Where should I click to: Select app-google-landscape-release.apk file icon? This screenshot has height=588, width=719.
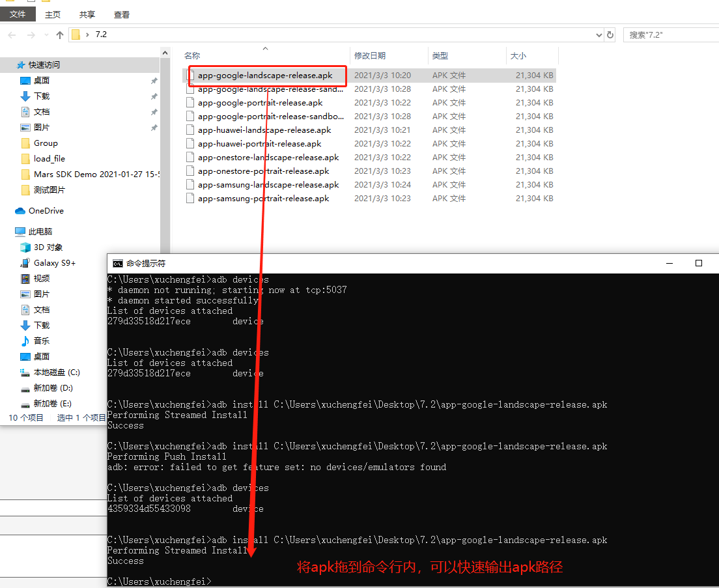click(190, 75)
